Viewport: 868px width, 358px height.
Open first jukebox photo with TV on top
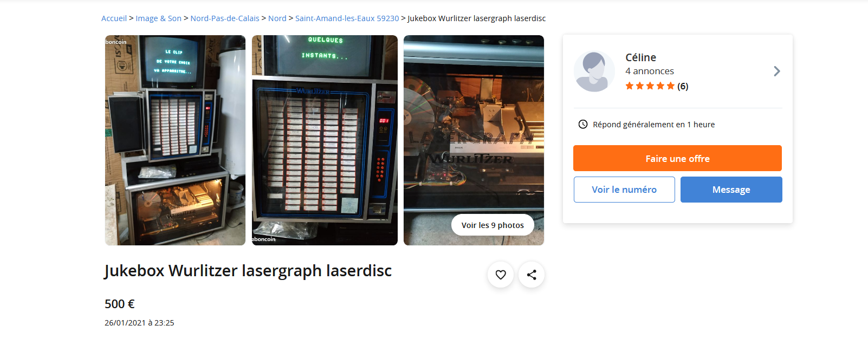(175, 140)
